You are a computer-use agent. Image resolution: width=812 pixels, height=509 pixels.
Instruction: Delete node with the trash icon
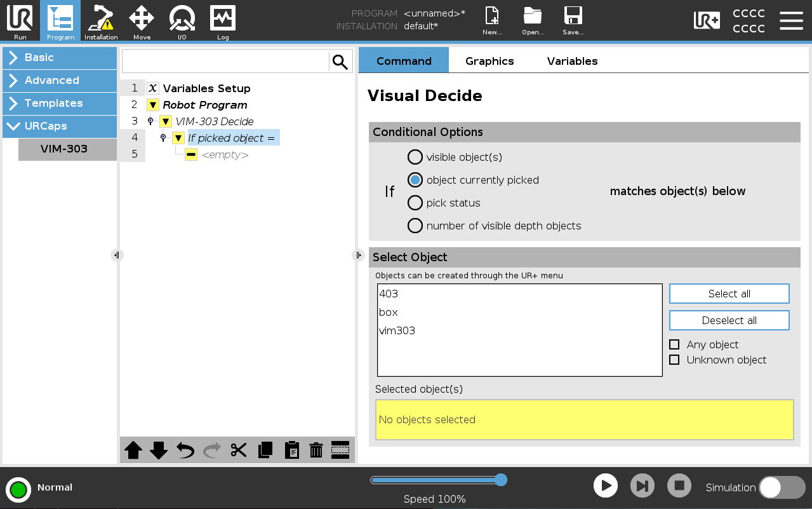(316, 451)
